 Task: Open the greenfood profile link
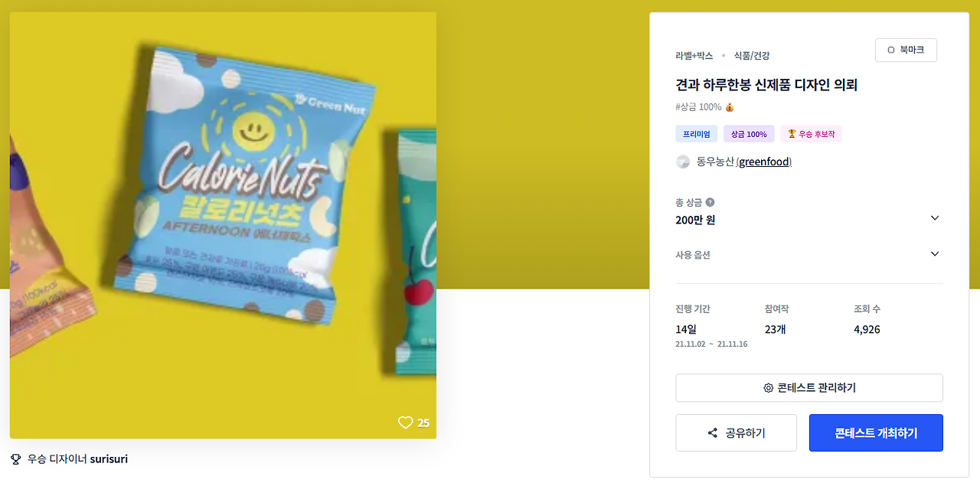click(x=765, y=162)
